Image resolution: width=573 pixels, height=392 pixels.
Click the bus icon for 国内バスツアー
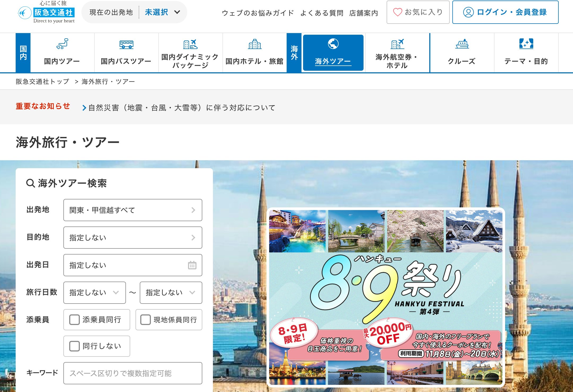tap(126, 44)
